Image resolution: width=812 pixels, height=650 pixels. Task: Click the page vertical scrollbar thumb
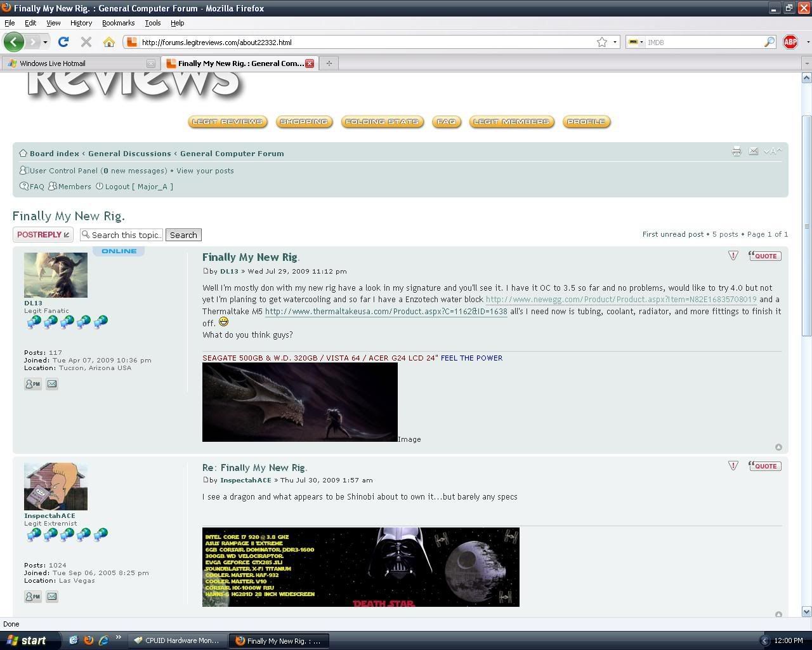pos(806,225)
